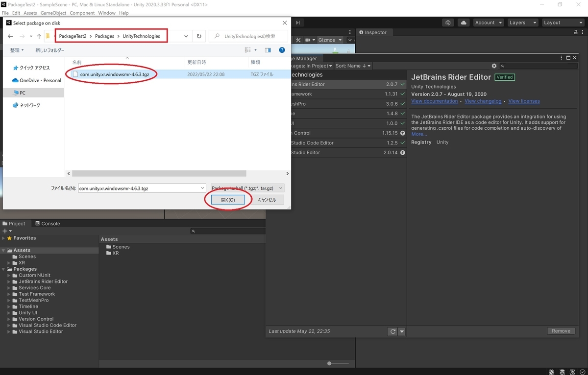Open the Sort: Name dropdown
588x375 pixels.
353,66
